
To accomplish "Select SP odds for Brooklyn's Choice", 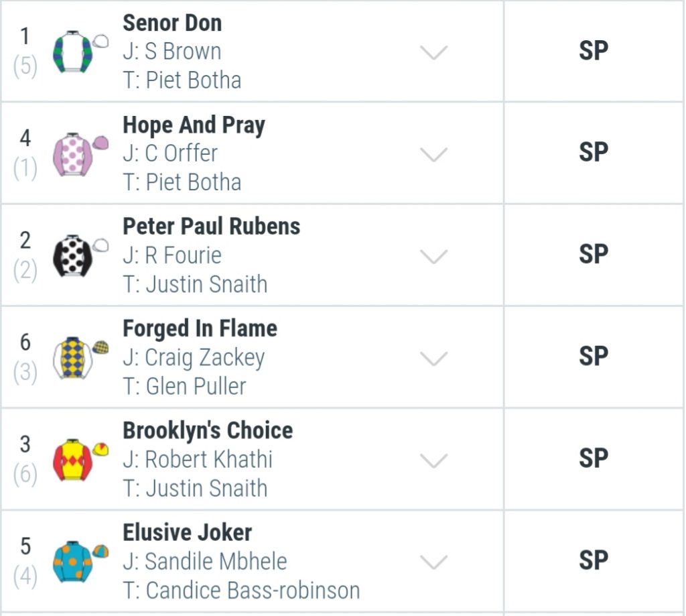I will point(594,459).
